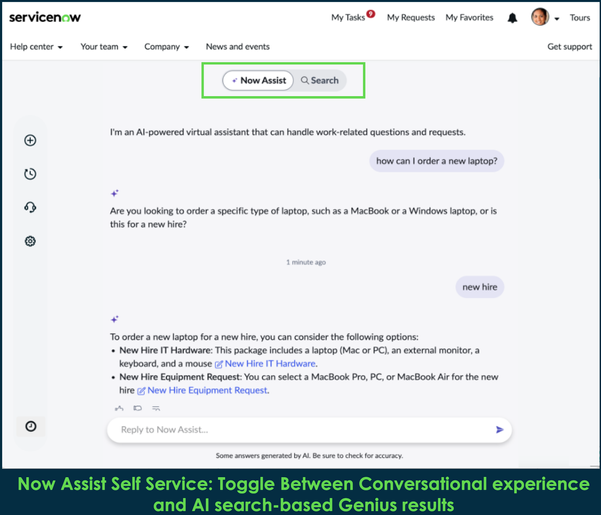Click the thumbs-down feedback icon
This screenshot has height=515, width=601.
tap(138, 408)
